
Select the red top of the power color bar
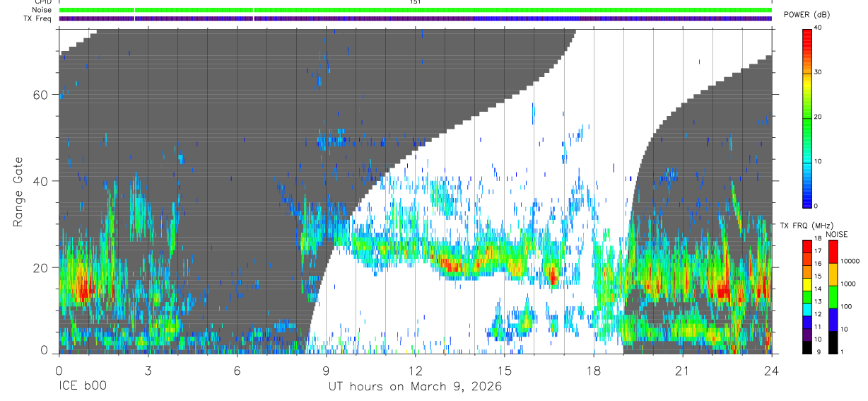click(x=807, y=39)
